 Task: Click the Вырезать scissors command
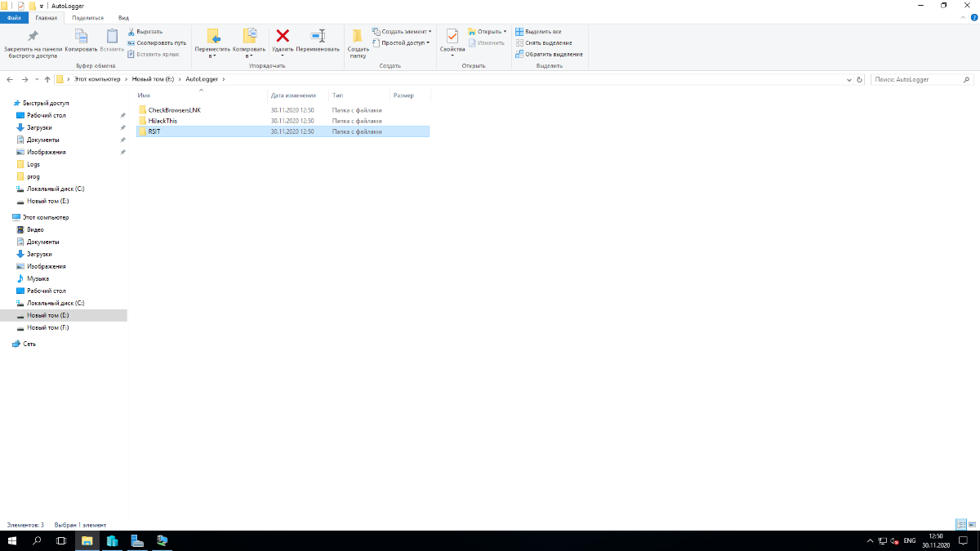click(145, 31)
